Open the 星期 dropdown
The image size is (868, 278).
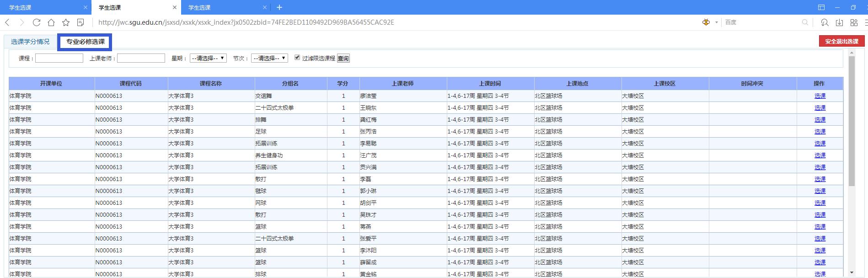[208, 58]
